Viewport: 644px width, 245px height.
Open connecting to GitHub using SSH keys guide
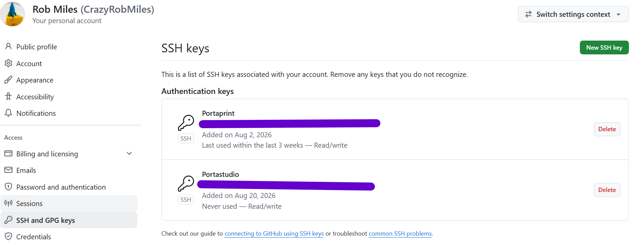click(274, 234)
